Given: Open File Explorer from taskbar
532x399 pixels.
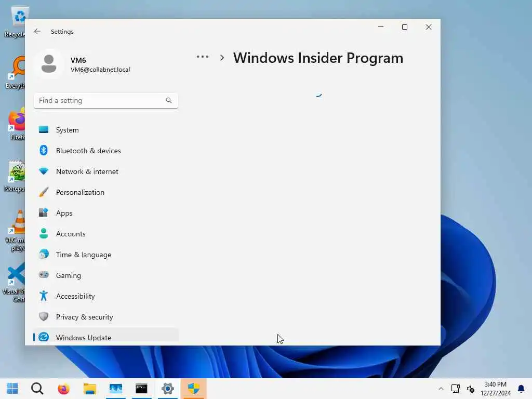Looking at the screenshot, I should tap(89, 389).
